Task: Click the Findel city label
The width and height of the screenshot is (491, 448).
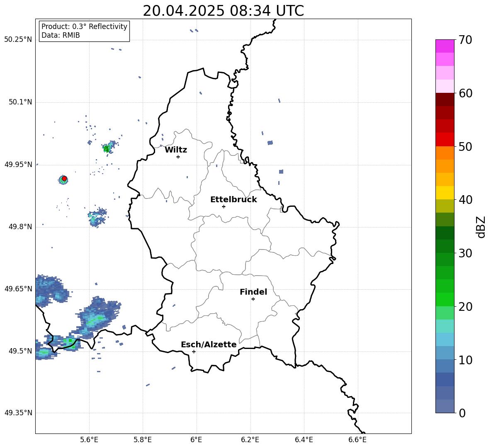Action: (x=253, y=292)
